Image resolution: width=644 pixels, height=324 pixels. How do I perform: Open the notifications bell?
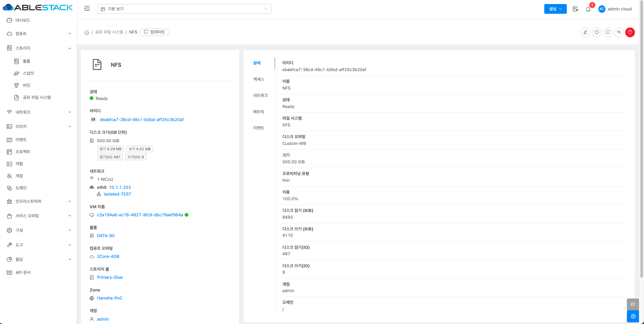point(588,9)
